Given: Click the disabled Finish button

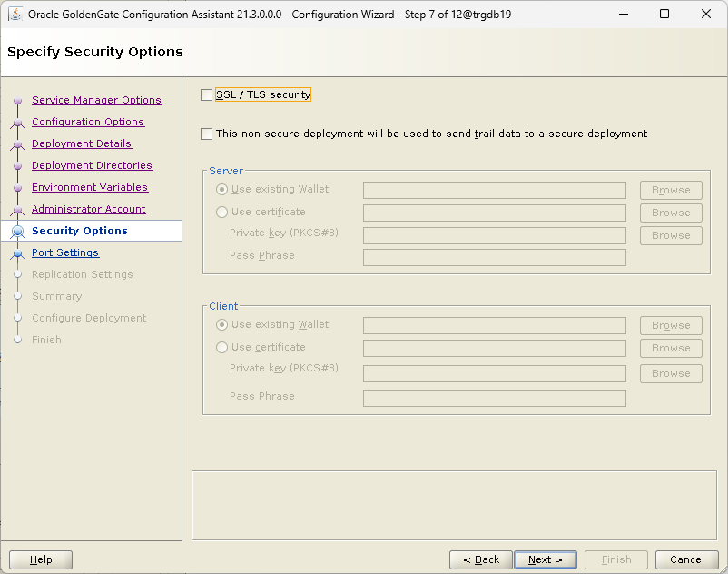Looking at the screenshot, I should point(616,559).
